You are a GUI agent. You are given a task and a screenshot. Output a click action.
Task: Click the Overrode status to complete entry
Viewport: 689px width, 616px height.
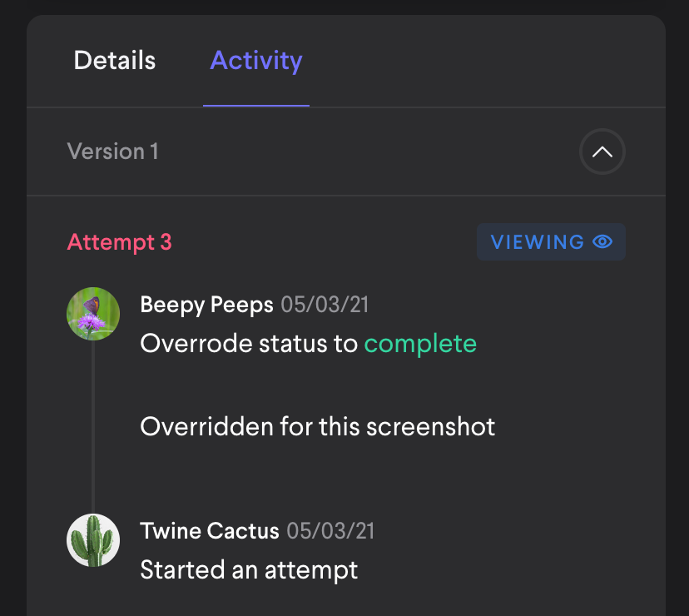308,343
